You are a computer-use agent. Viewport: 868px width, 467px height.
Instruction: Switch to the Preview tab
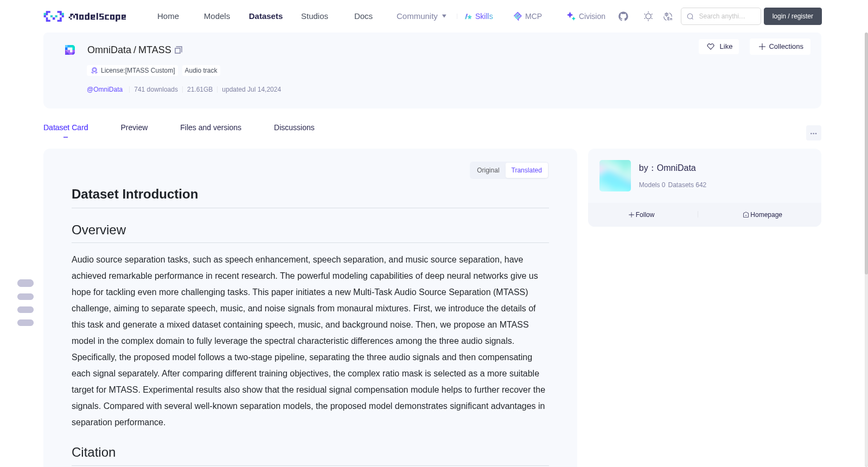pos(134,127)
